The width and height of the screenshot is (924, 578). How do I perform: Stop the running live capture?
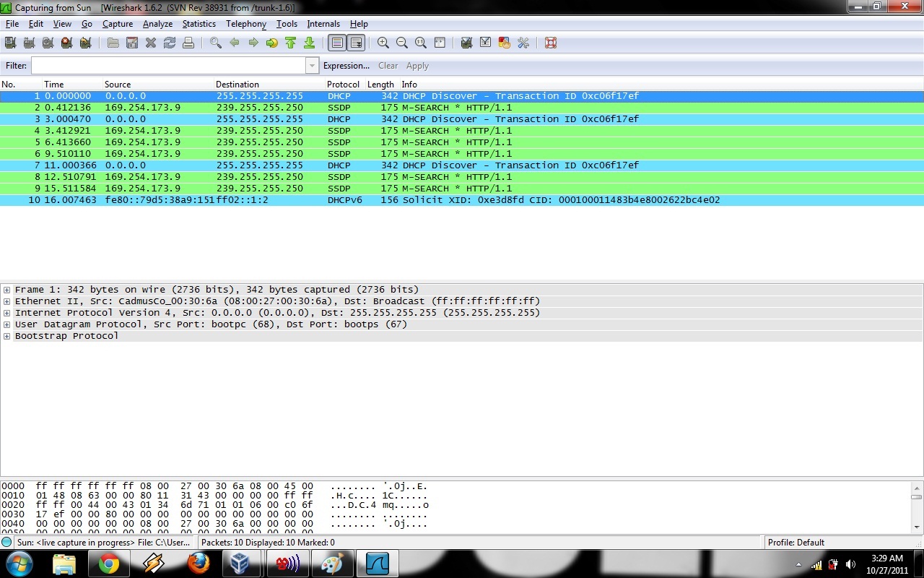coord(67,43)
